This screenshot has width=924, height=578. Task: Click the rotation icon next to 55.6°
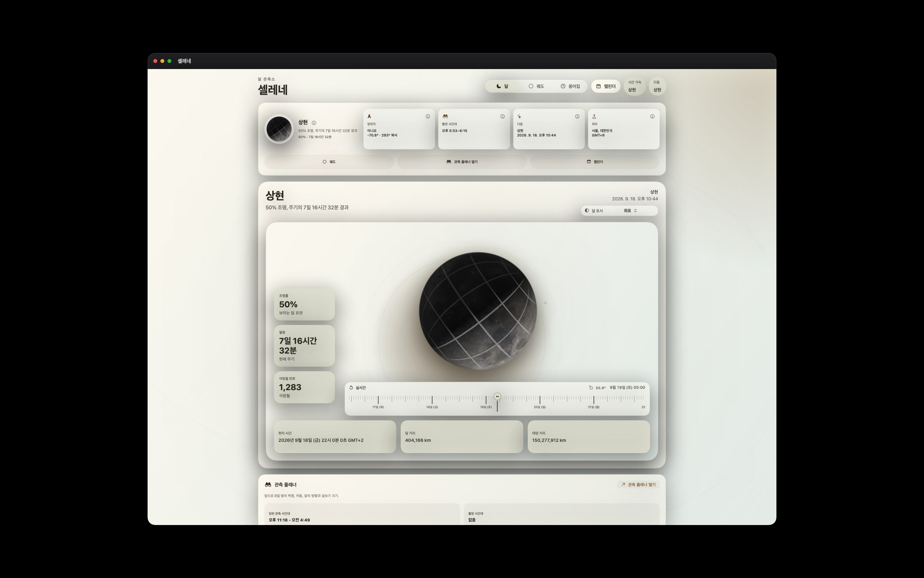coord(591,388)
